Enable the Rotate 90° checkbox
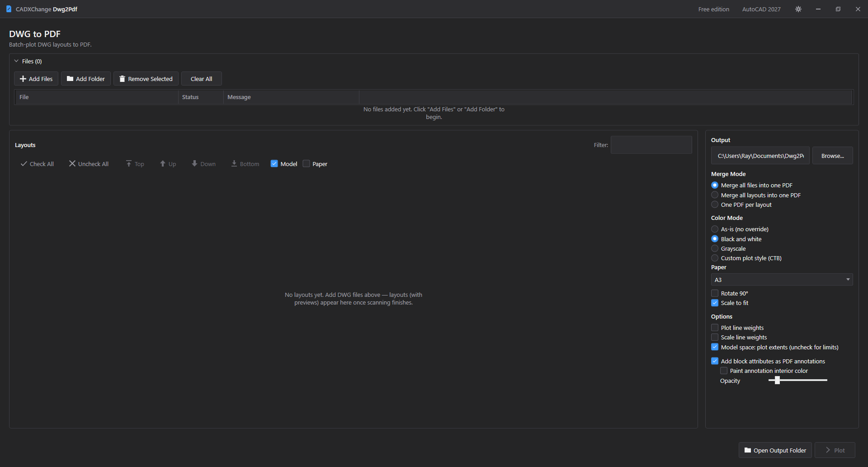This screenshot has width=868, height=467. pos(715,293)
